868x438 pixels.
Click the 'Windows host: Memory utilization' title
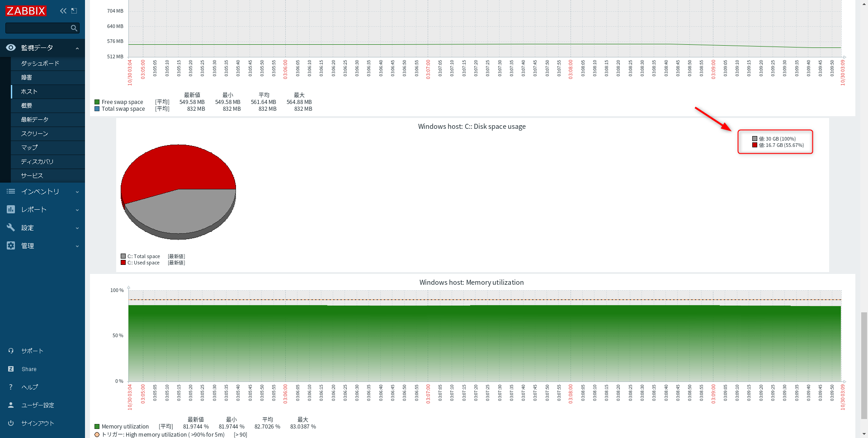472,283
